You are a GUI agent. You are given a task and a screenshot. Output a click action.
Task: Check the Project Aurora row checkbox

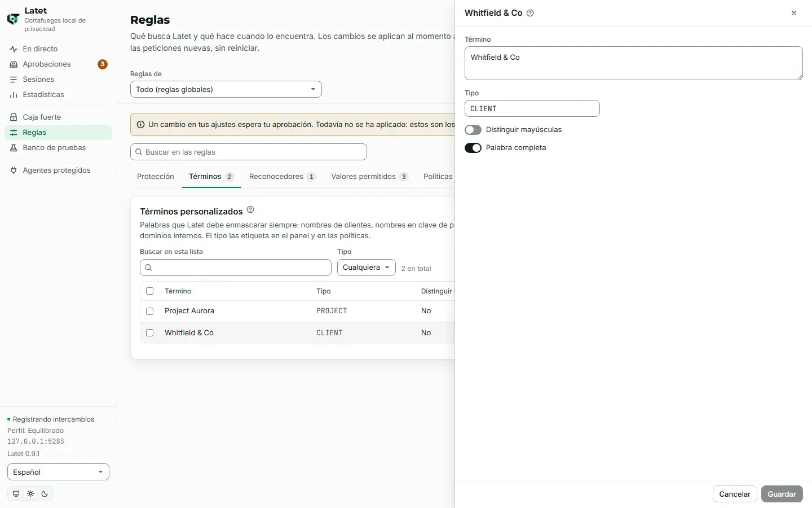pyautogui.click(x=150, y=311)
